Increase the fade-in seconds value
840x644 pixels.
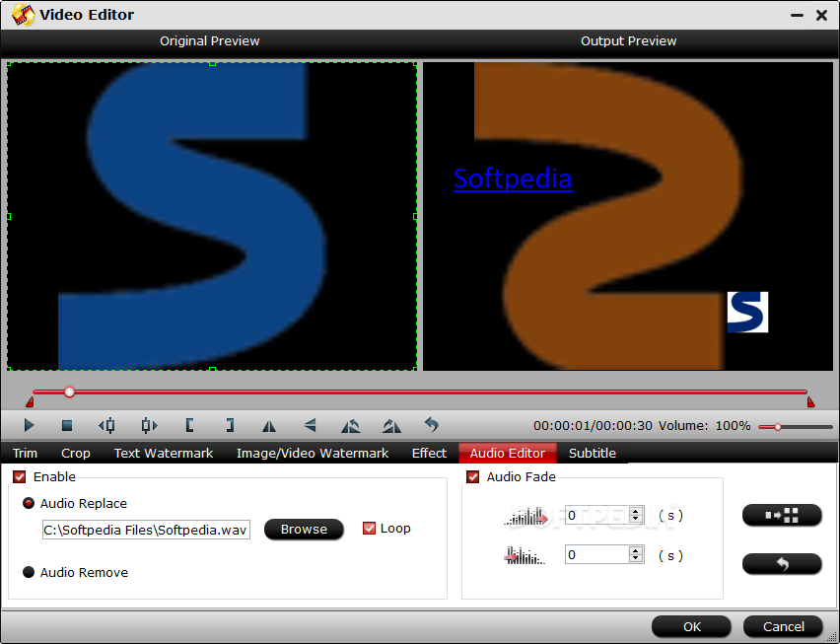tap(636, 511)
